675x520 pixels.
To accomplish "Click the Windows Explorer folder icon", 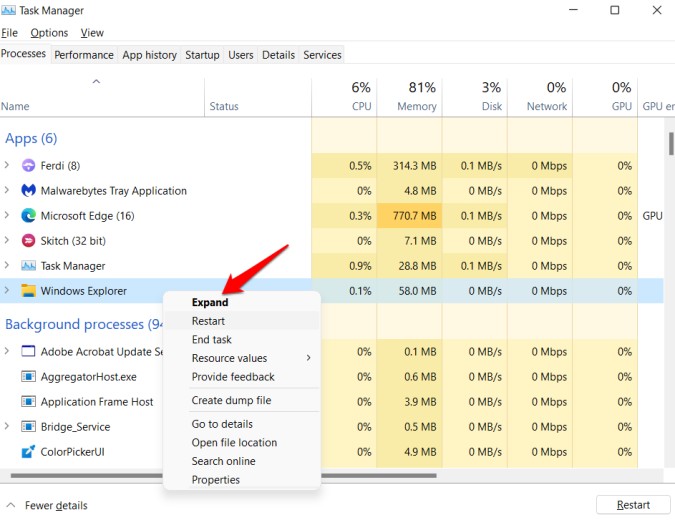I will [x=28, y=291].
